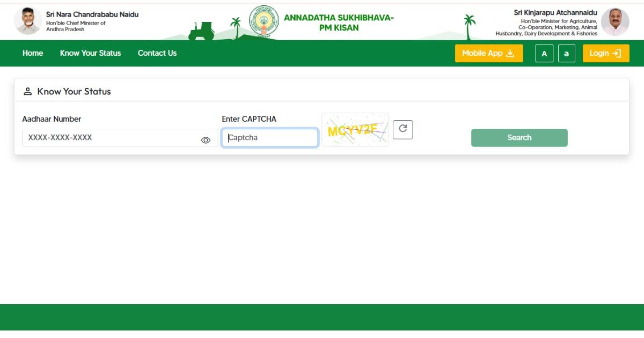Viewport: 644px width, 338px height.
Task: Click the Sri Nara Chandrababu Naidu name
Action: [x=92, y=14]
